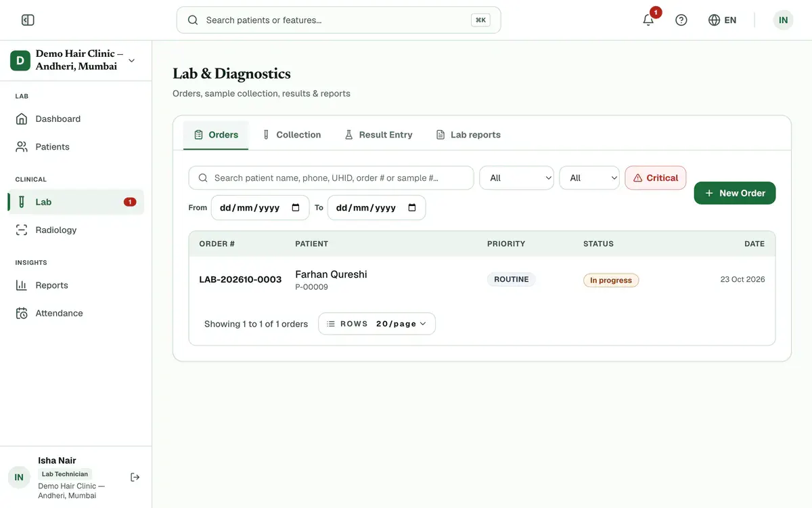The image size is (812, 508).
Task: Open Reports in the sidebar
Action: point(76,285)
